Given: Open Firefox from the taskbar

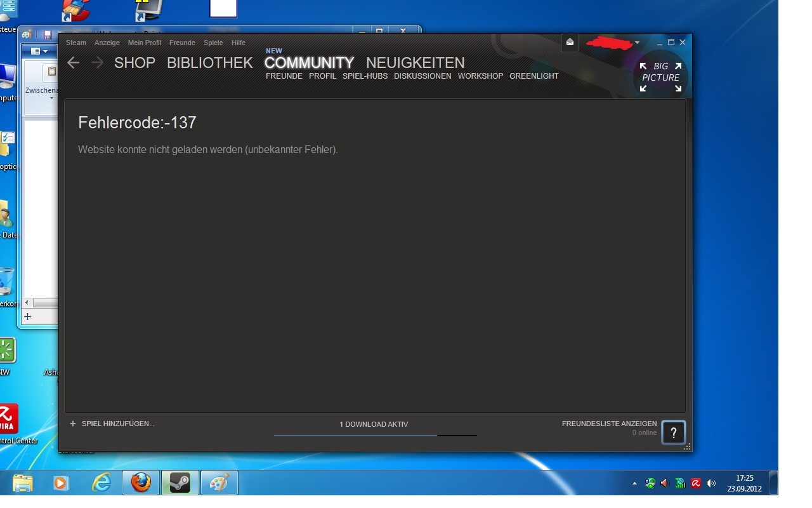Looking at the screenshot, I should coord(141,483).
